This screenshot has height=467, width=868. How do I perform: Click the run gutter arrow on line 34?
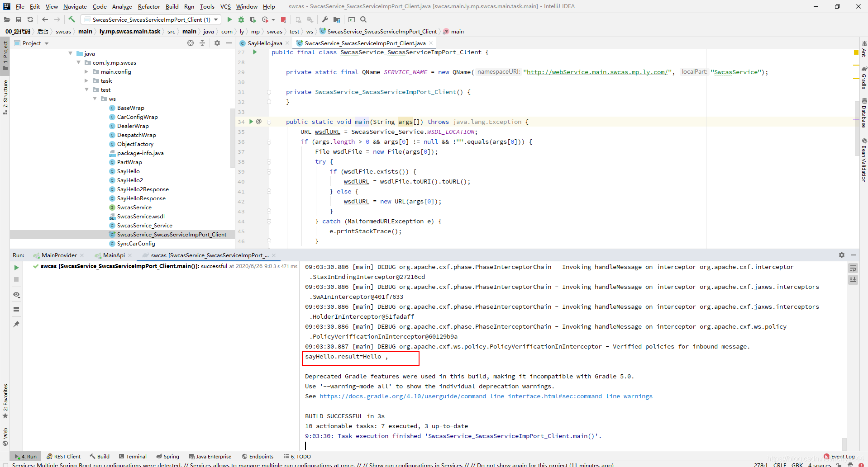[251, 122]
